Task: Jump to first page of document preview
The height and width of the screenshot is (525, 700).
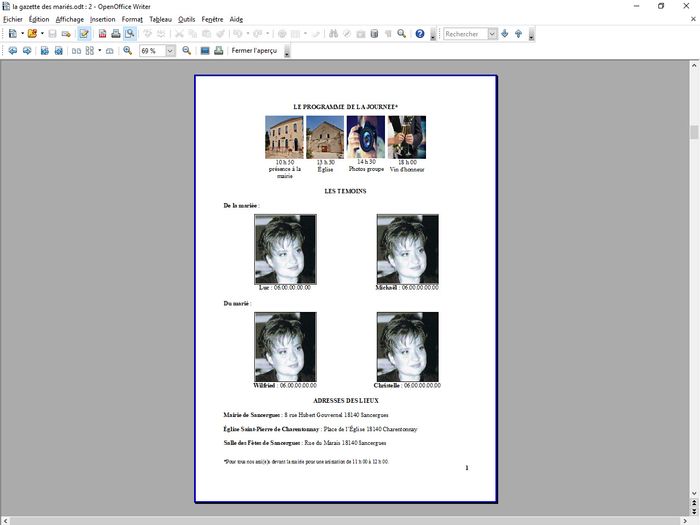Action: (x=45, y=51)
